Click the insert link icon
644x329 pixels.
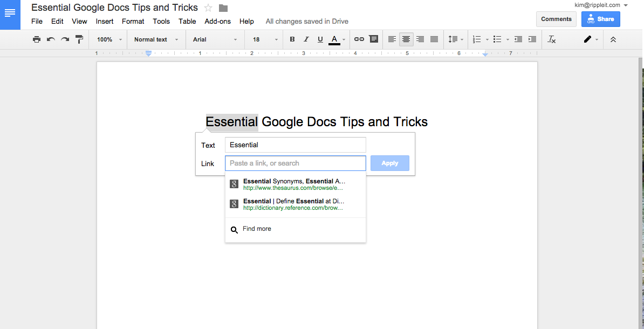[x=359, y=39]
